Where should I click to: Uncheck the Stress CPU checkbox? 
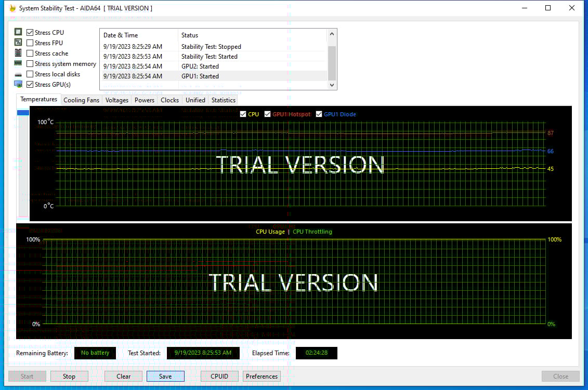pos(30,33)
